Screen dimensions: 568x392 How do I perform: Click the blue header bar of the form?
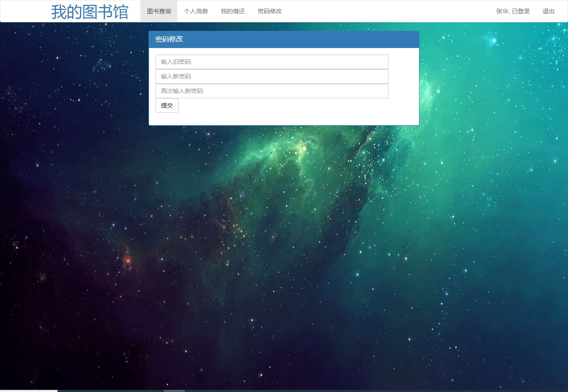coord(283,39)
